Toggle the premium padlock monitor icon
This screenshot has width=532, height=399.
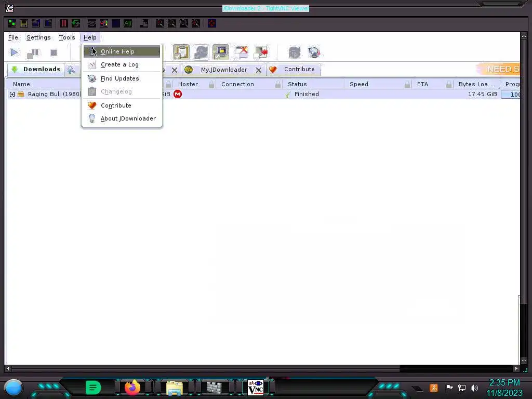click(x=220, y=52)
